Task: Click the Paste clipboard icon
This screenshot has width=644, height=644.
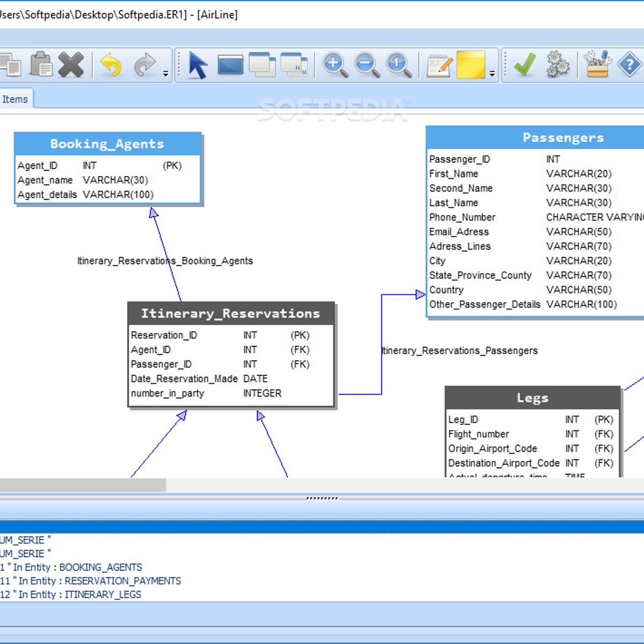Action: click(x=41, y=65)
